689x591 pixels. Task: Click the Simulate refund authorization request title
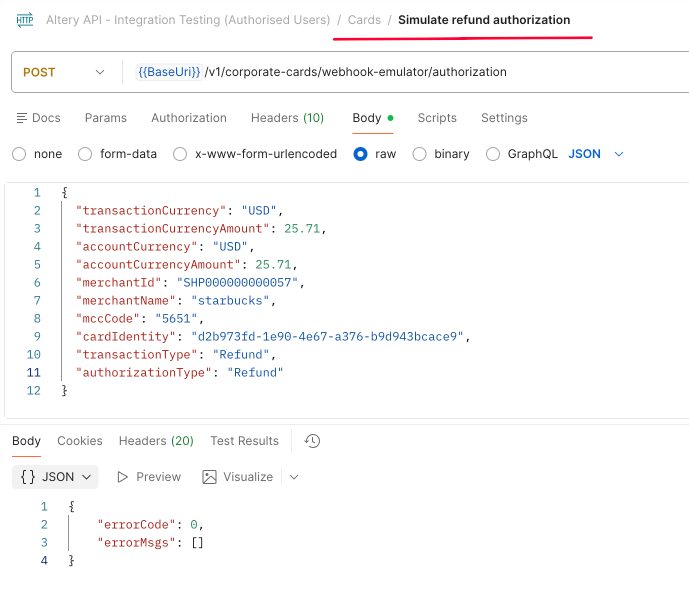point(484,20)
